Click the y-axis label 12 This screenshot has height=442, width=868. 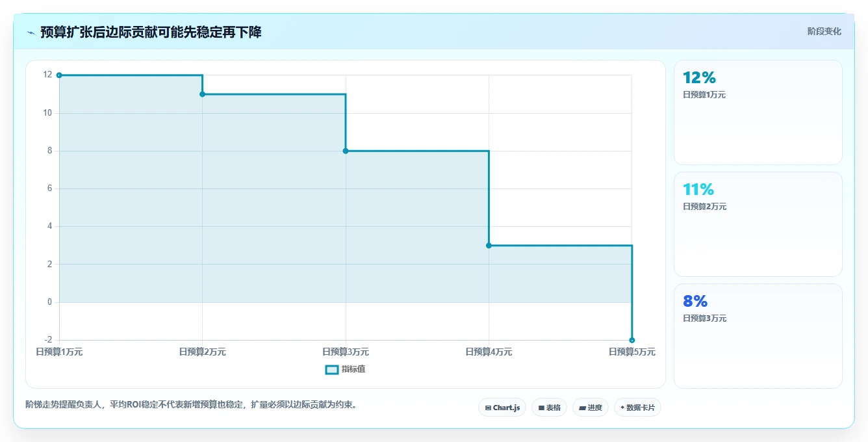click(47, 75)
